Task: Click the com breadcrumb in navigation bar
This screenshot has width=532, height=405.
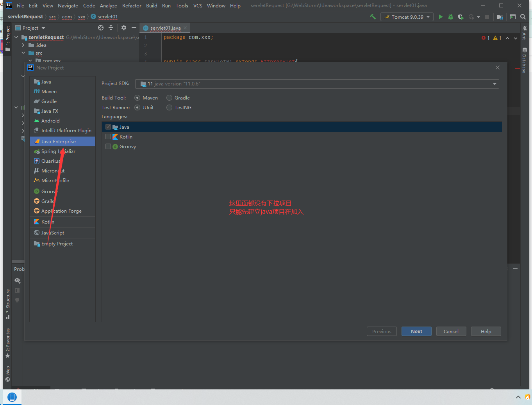Action: [x=67, y=17]
